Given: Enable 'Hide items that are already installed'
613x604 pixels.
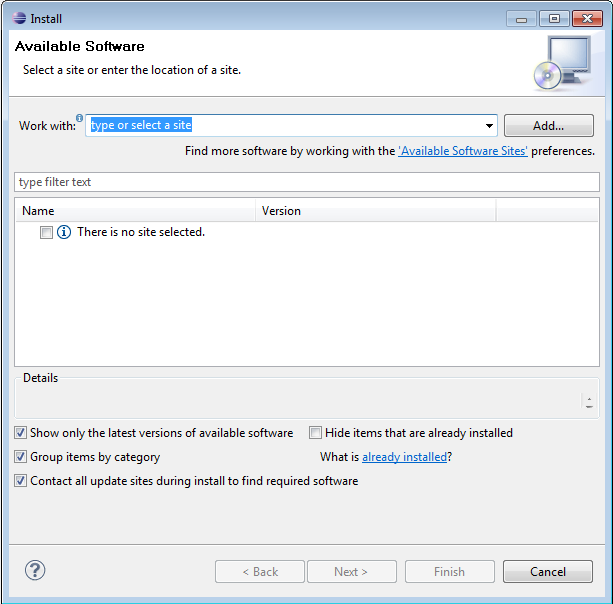Looking at the screenshot, I should click(x=316, y=433).
